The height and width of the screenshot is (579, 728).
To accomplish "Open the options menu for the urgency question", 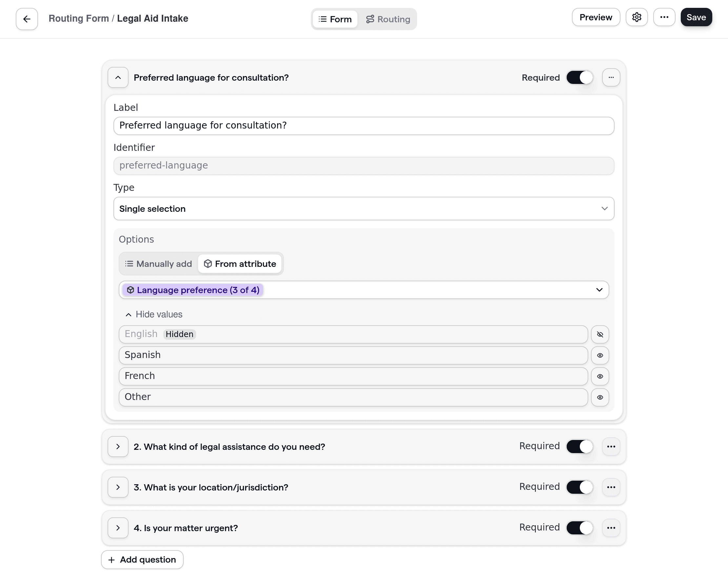I will coord(611,528).
